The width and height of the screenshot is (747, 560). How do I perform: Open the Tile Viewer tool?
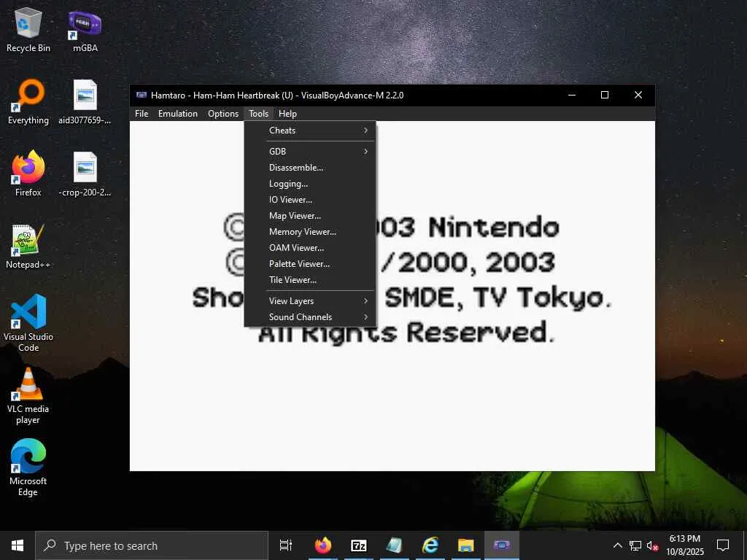point(309,279)
